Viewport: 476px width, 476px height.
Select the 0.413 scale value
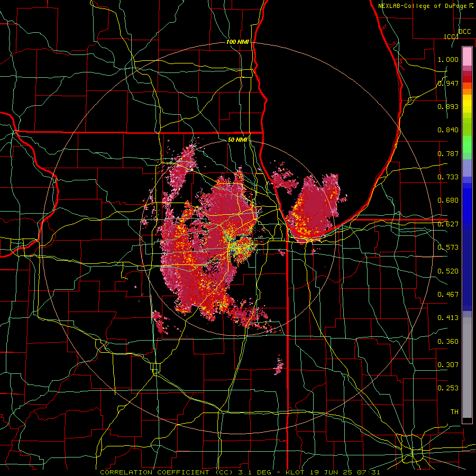click(x=448, y=318)
